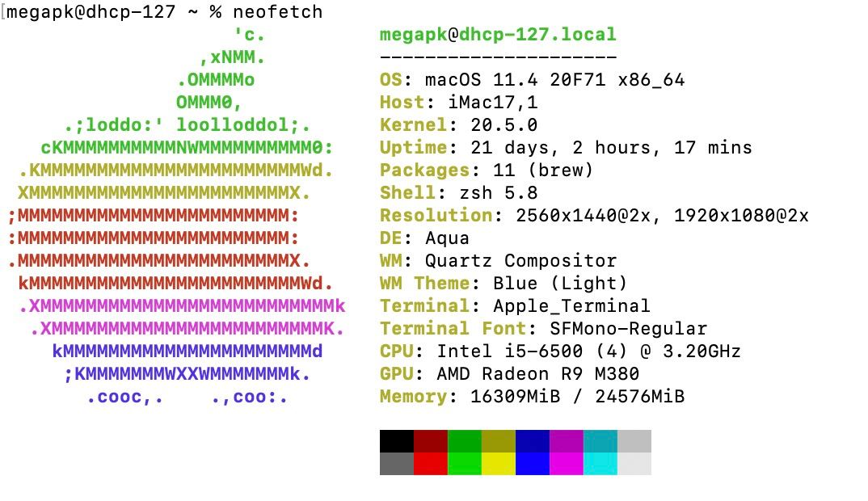Viewport: 868px width, 501px height.
Task: Click the cyan color block
Action: pyautogui.click(x=600, y=464)
